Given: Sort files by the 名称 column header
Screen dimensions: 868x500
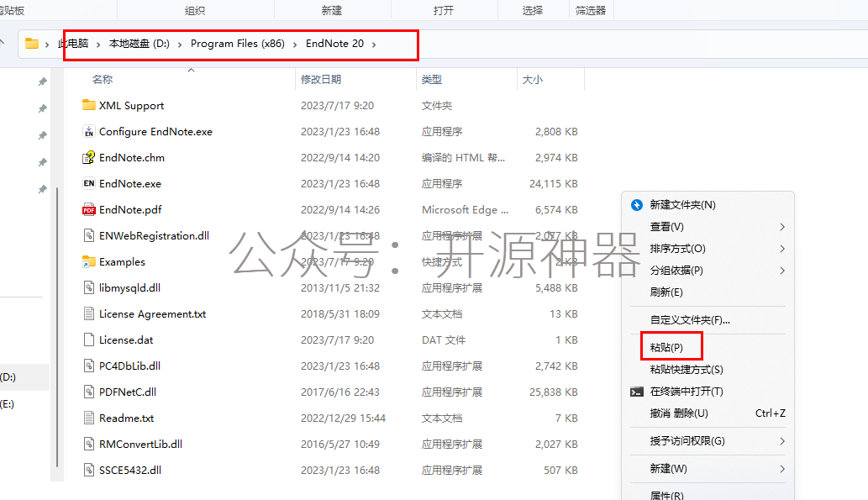Looking at the screenshot, I should click(103, 79).
